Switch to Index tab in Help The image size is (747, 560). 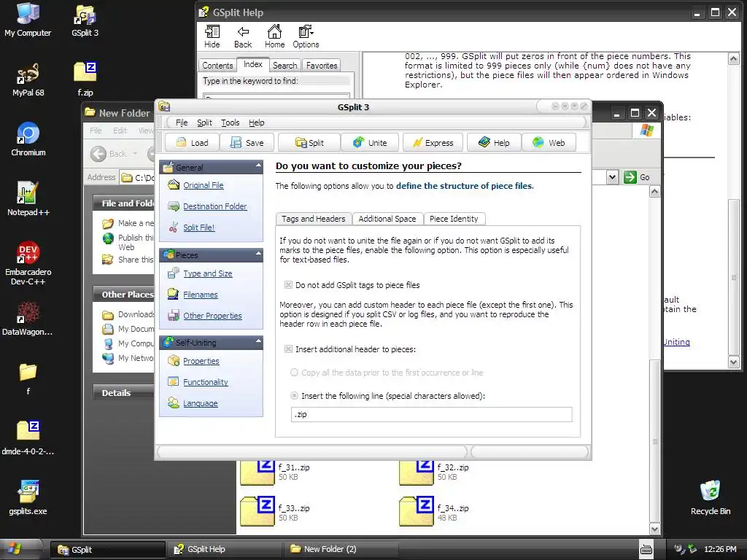(253, 64)
